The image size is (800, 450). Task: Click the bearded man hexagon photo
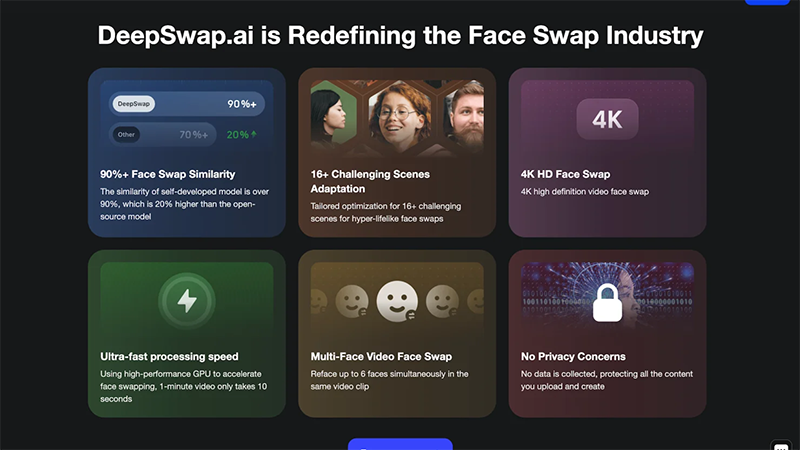(464, 117)
